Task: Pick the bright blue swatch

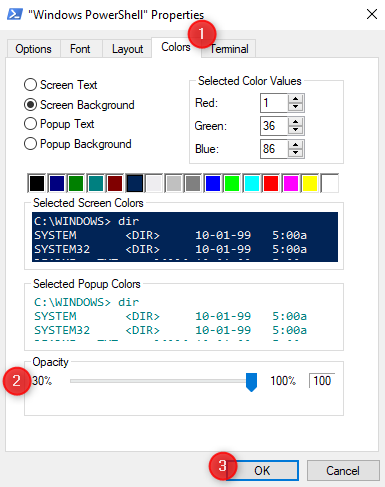Action: 213,183
